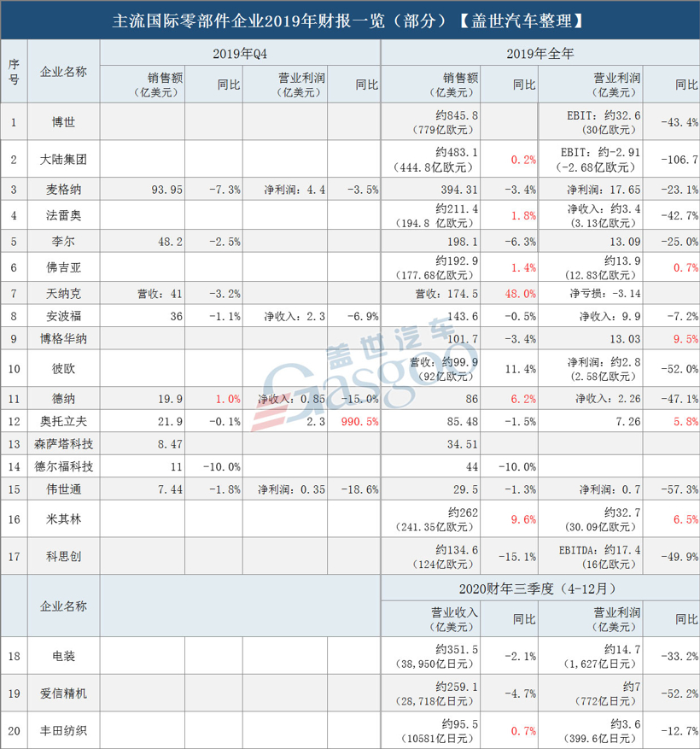Select the '2019年Q4' header cell

pos(240,54)
